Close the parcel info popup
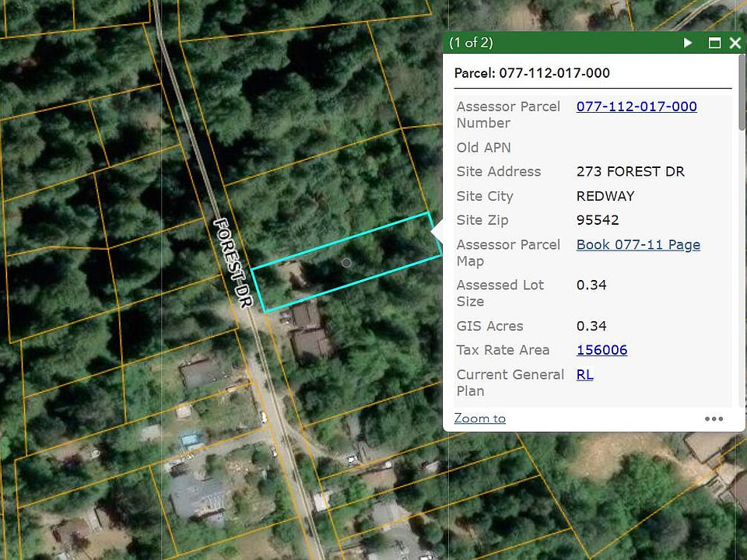The width and height of the screenshot is (747, 560). (x=735, y=44)
